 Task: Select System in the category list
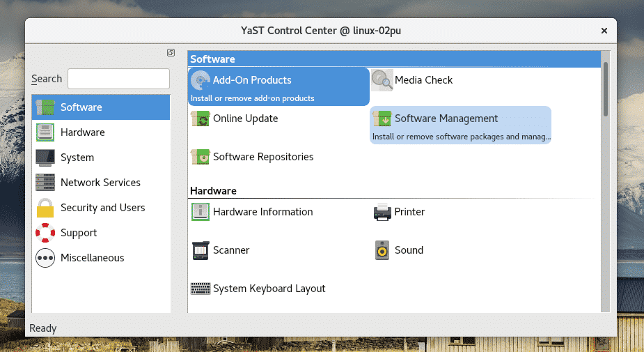click(x=101, y=158)
